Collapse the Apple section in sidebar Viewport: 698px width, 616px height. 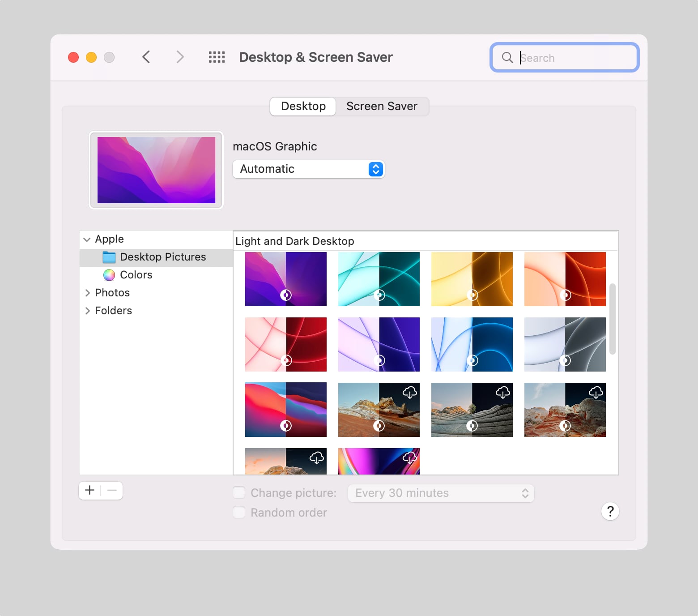(x=87, y=240)
